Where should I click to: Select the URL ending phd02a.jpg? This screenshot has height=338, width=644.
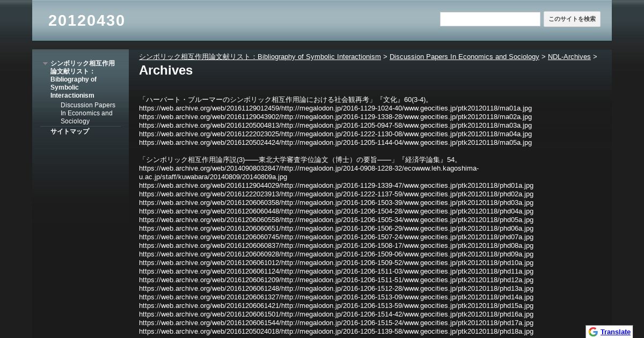click(x=336, y=194)
